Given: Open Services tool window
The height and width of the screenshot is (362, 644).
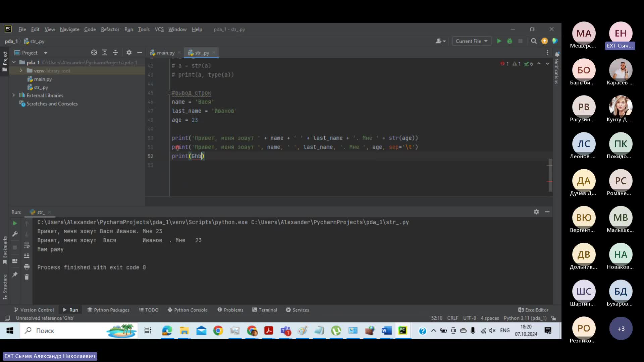Looking at the screenshot, I should [x=297, y=310].
